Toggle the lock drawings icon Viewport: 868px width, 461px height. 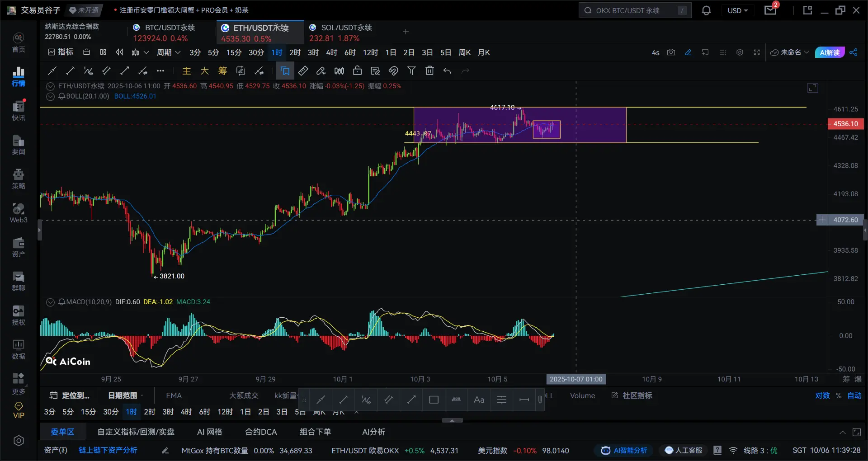pyautogui.click(x=357, y=71)
